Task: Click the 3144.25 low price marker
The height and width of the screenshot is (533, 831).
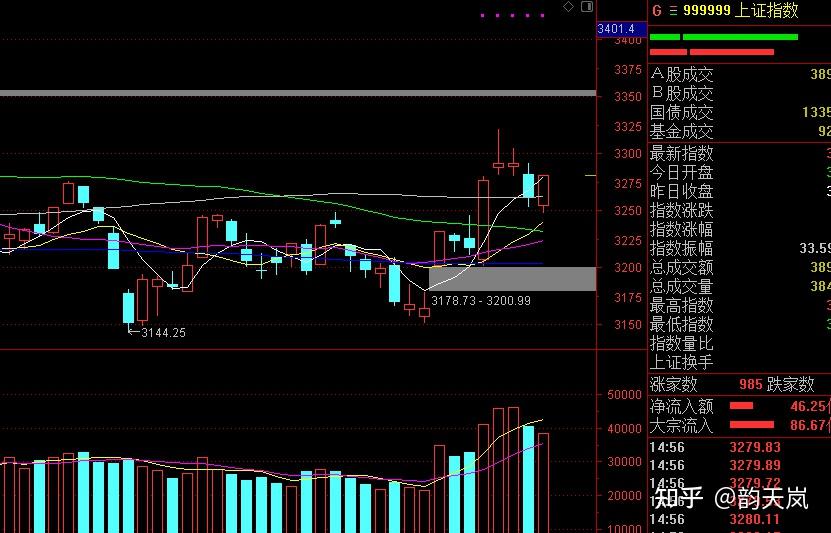Action: pos(164,332)
